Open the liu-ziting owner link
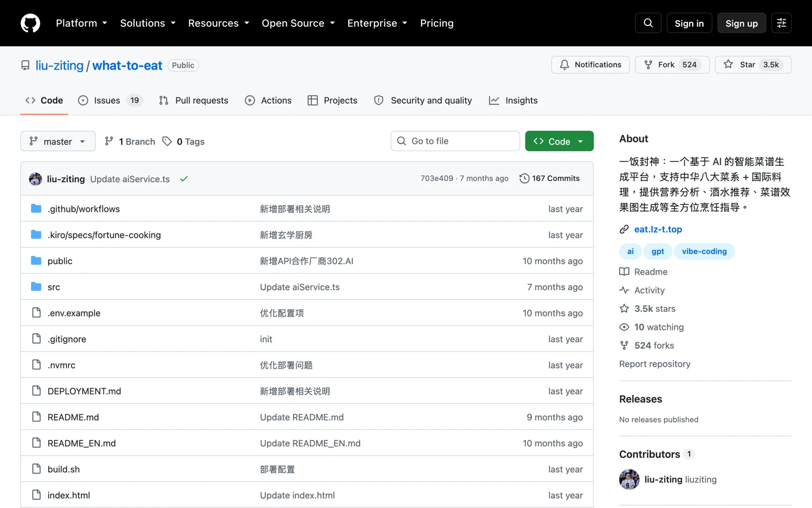This screenshot has height=508, width=812. click(59, 66)
